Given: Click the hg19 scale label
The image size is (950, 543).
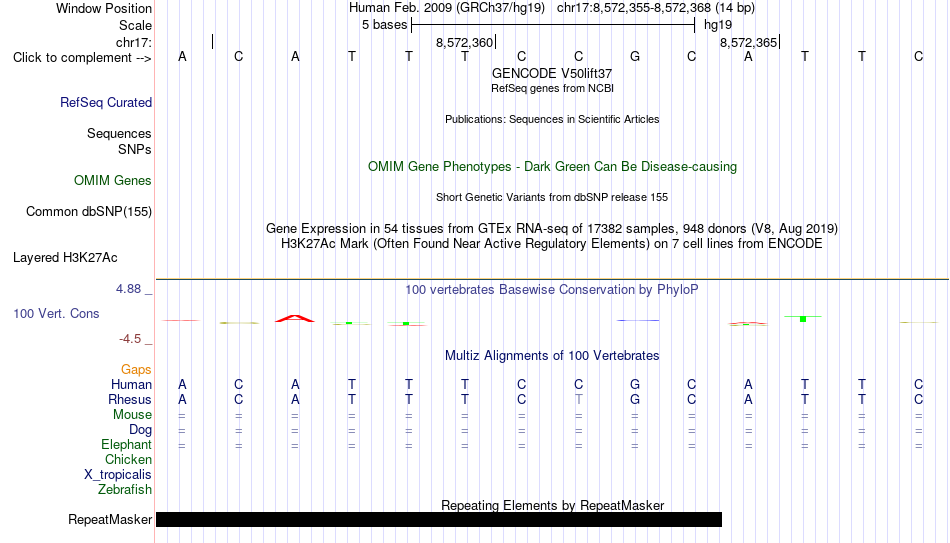Looking at the screenshot, I should pyautogui.click(x=718, y=25).
